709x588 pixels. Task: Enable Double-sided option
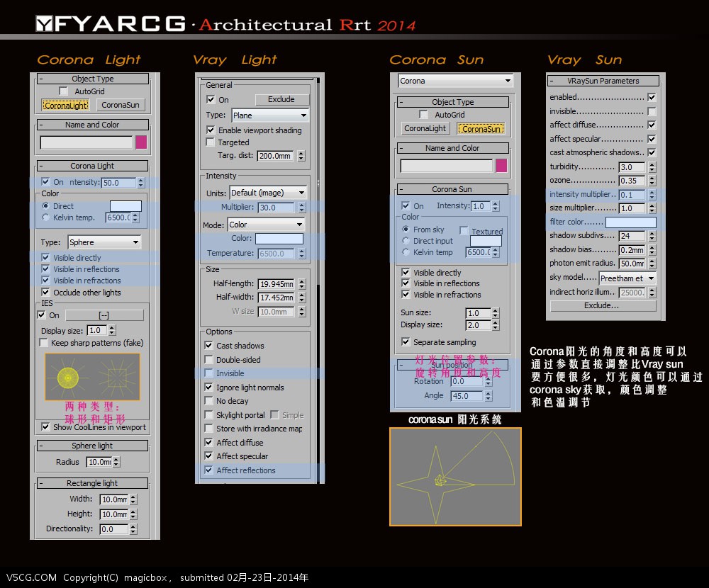(208, 359)
